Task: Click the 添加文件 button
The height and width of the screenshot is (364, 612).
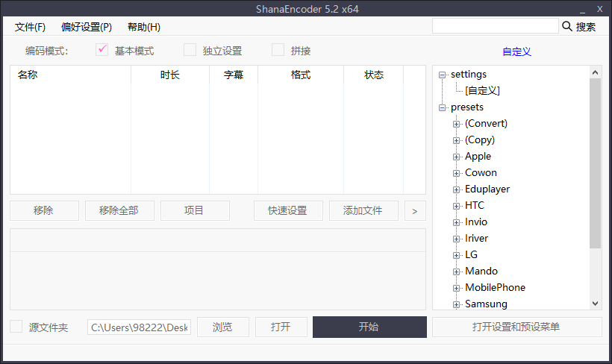Action: pos(363,211)
